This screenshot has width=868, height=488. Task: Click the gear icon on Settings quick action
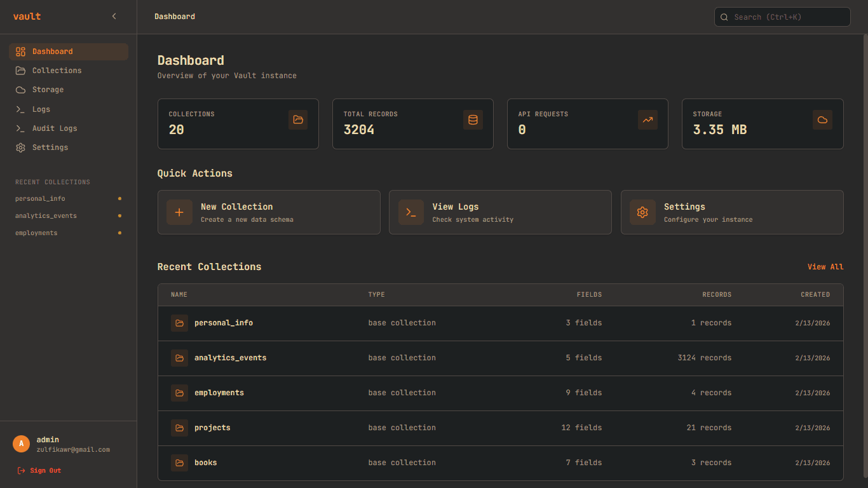click(x=642, y=212)
